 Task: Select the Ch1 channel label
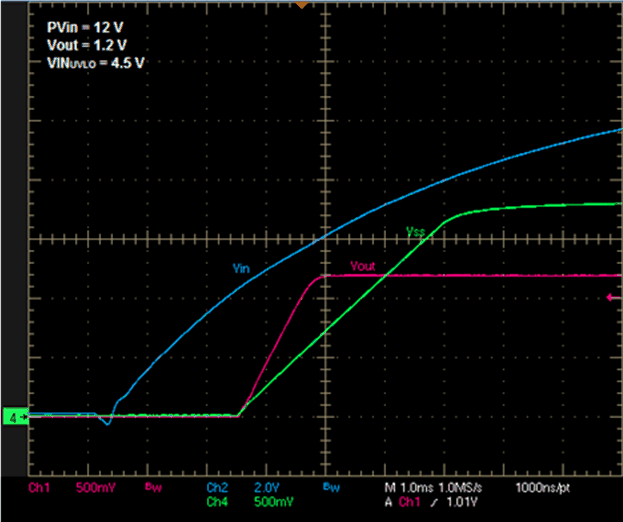click(40, 488)
